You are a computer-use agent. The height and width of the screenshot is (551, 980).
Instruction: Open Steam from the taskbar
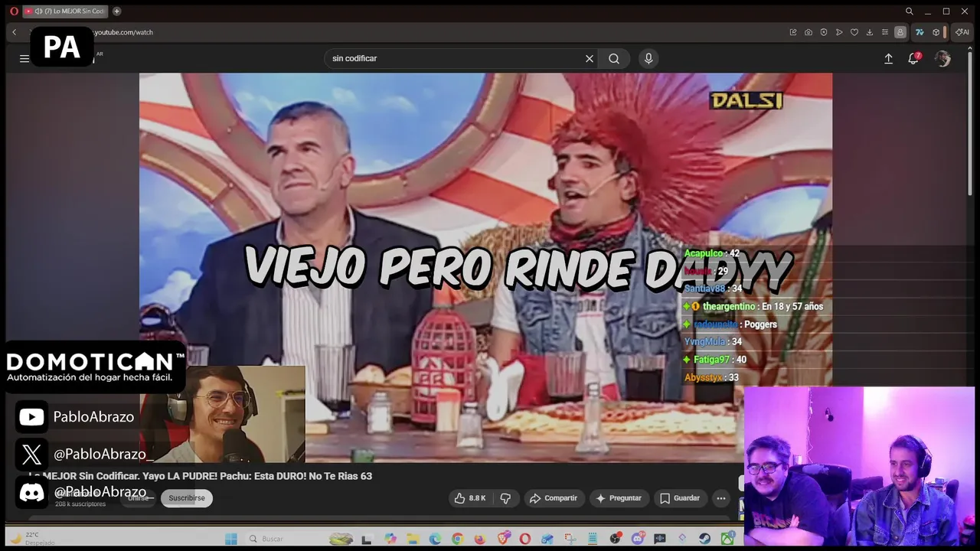[704, 539]
